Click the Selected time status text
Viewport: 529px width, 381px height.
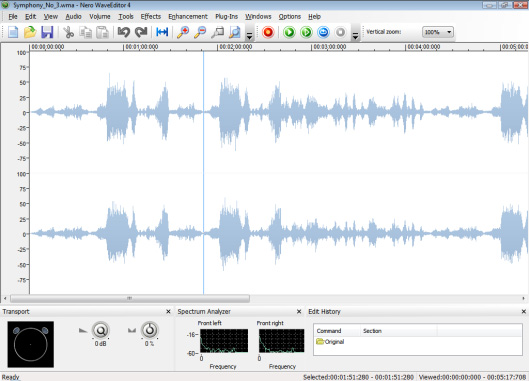coord(358,377)
